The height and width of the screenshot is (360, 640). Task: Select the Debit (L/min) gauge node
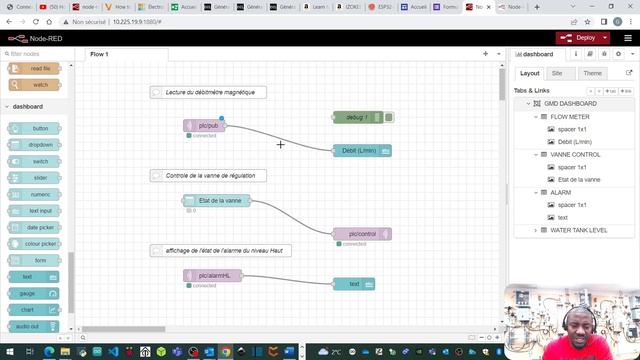coord(362,151)
